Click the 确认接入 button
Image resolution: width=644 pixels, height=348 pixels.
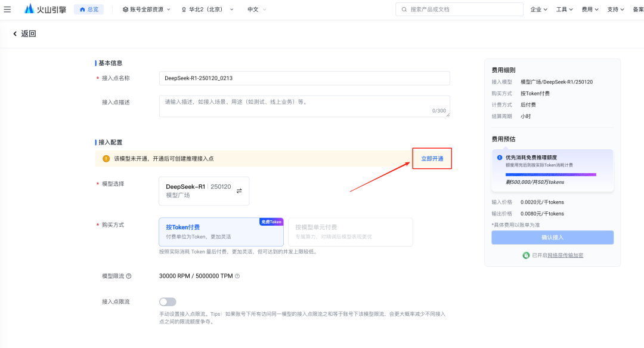click(552, 238)
